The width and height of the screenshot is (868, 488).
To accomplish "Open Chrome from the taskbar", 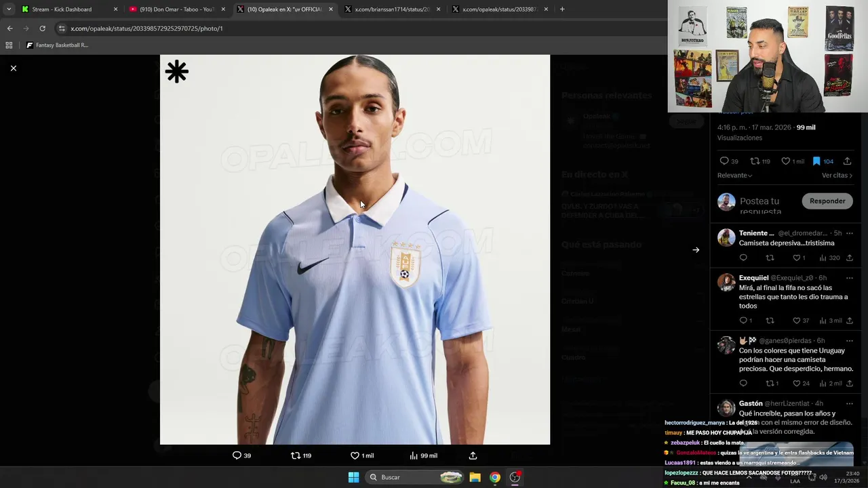I will point(495,477).
